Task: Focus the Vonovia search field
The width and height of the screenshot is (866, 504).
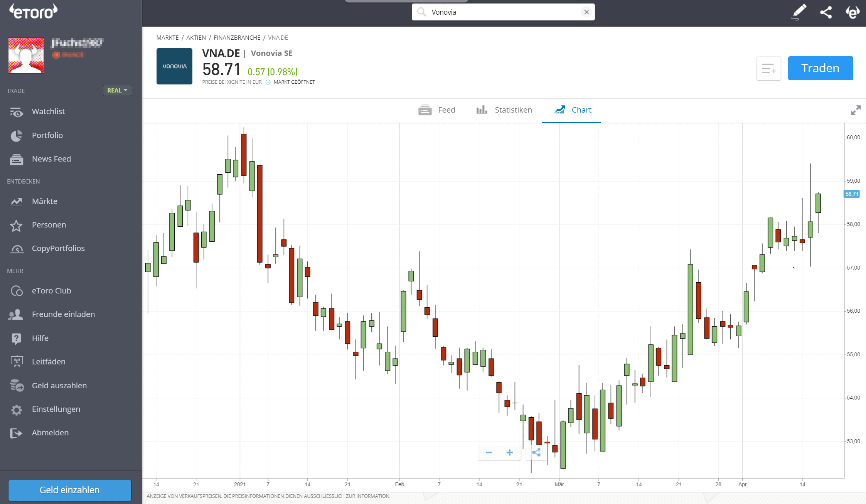Action: coord(504,12)
